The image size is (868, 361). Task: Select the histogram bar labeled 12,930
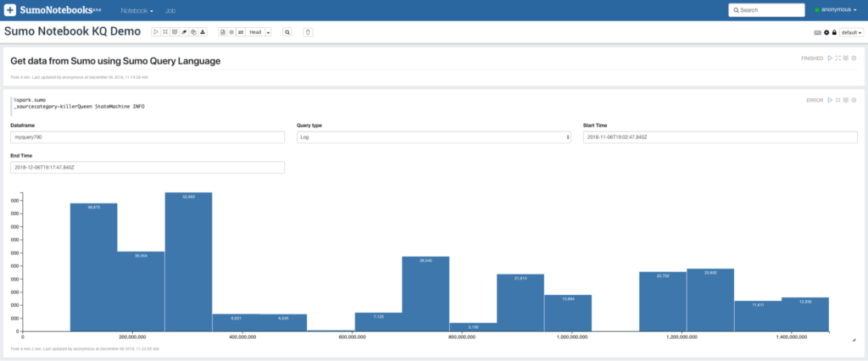pyautogui.click(x=805, y=314)
